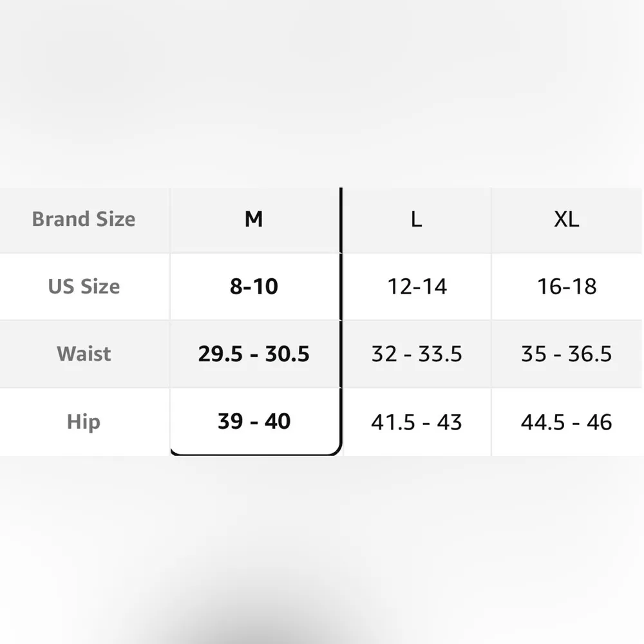The height and width of the screenshot is (644, 644).
Task: Click the Brand Size row header
Action: [x=84, y=220]
